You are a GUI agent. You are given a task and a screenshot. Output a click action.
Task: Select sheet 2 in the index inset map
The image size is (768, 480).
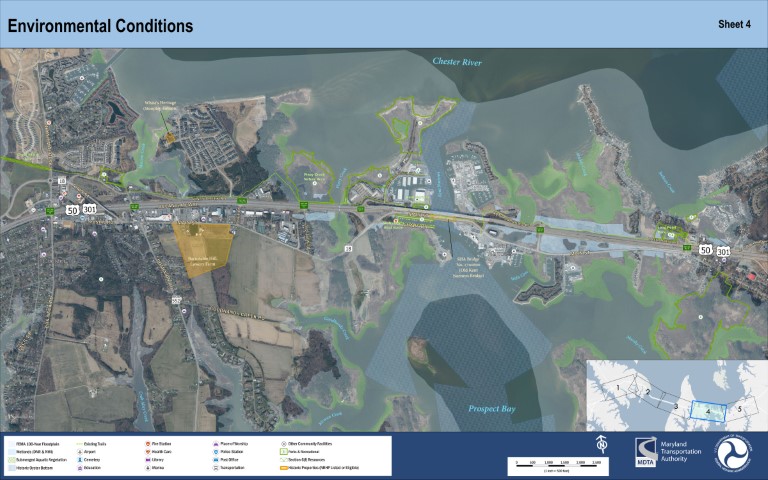tap(648, 392)
